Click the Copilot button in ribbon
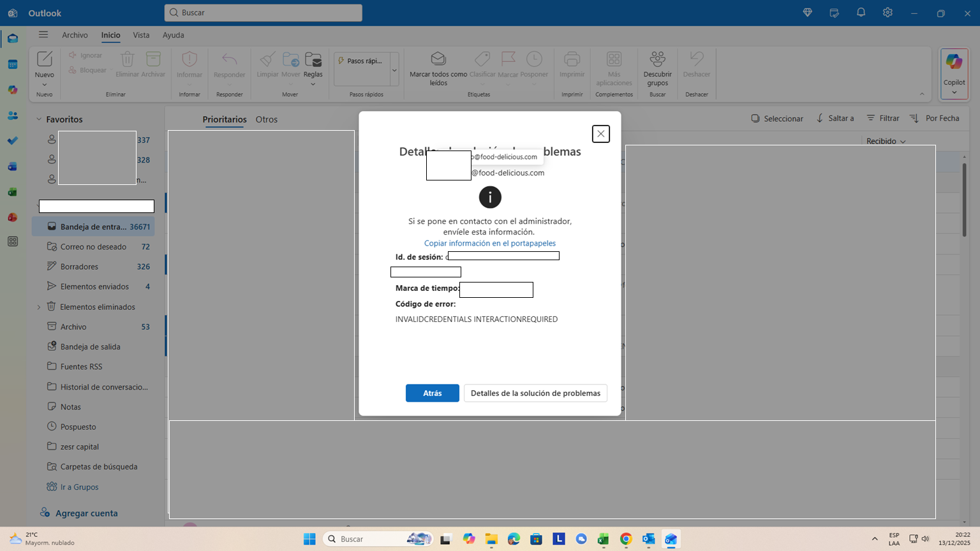The image size is (980, 551). coord(954,73)
